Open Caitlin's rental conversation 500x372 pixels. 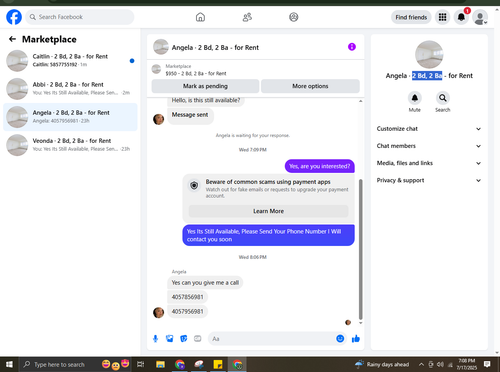70,61
